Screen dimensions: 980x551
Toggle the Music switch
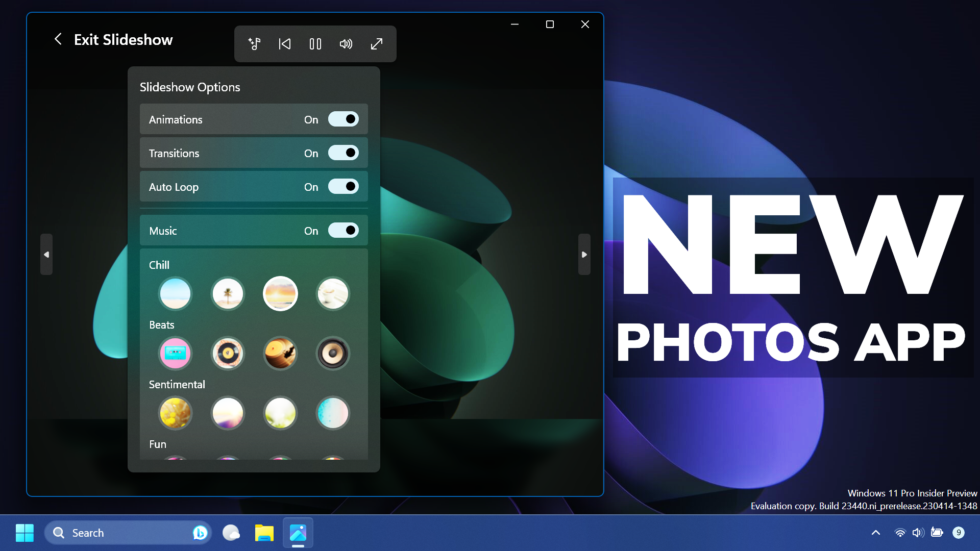[x=344, y=230]
